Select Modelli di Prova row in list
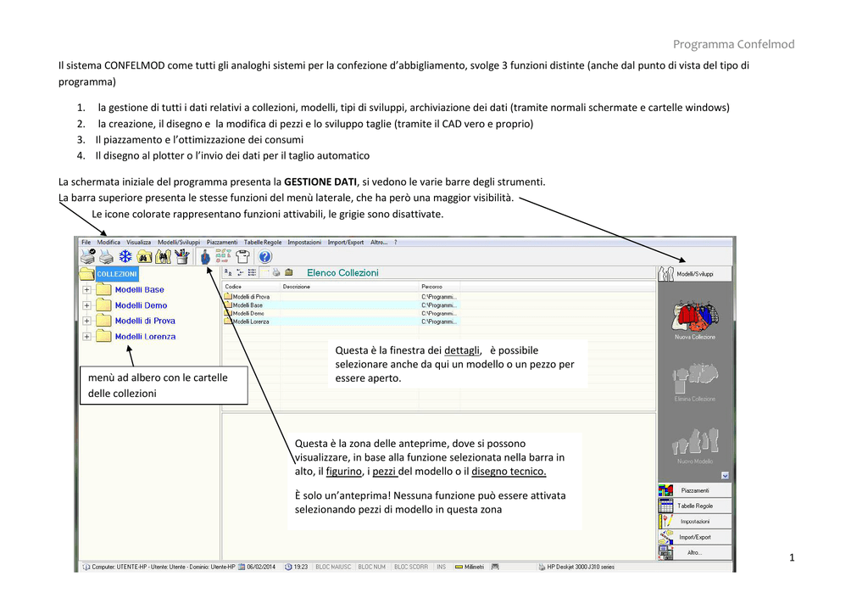 click(x=251, y=297)
